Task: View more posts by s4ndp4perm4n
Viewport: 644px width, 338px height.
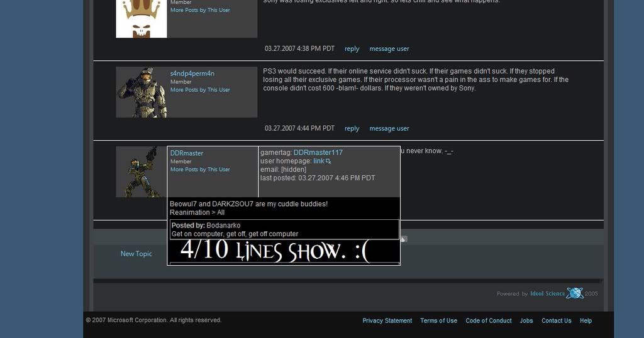Action: tap(200, 90)
